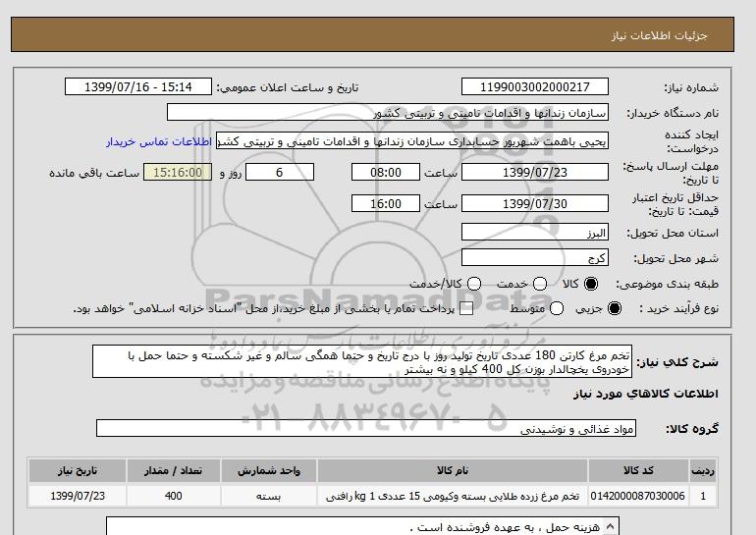Click the تعداد / مقدار column header
Viewport: 756px width, 535px height.
(174, 471)
